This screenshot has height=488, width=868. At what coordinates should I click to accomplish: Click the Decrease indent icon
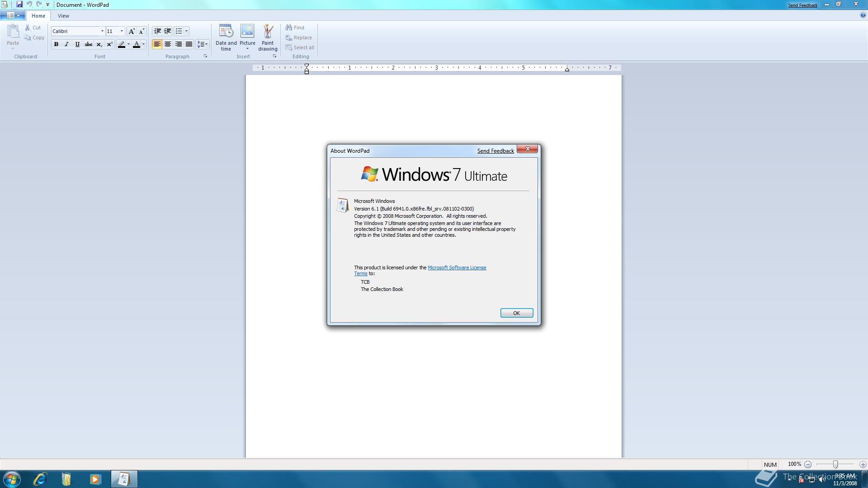coord(157,31)
